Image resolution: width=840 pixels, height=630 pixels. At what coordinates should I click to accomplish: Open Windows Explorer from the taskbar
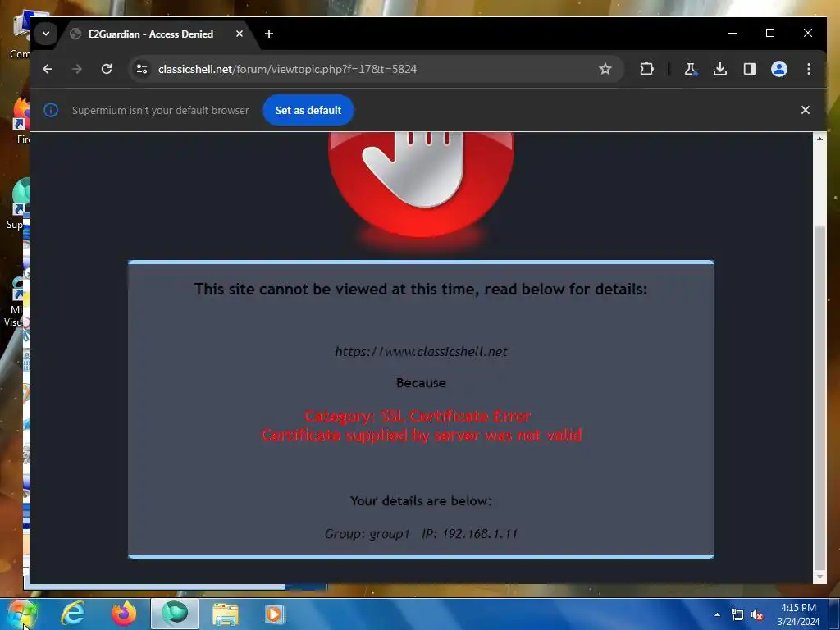(226, 614)
